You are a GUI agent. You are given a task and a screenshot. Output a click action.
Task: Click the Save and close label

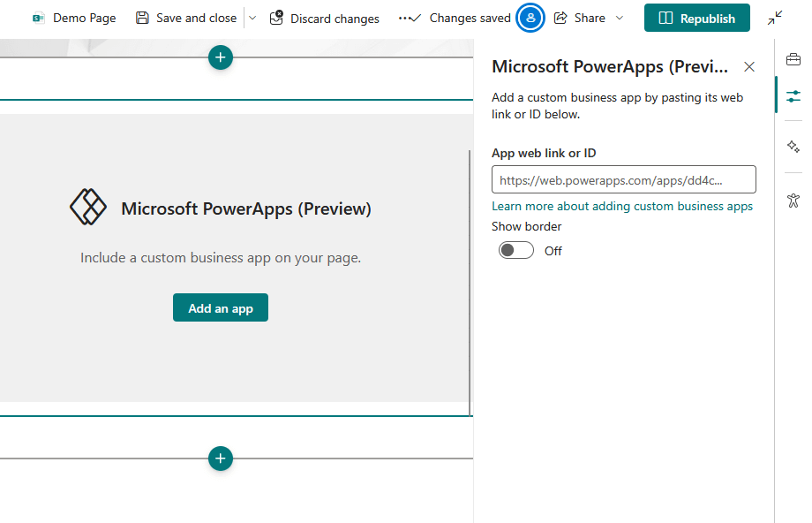[196, 19]
